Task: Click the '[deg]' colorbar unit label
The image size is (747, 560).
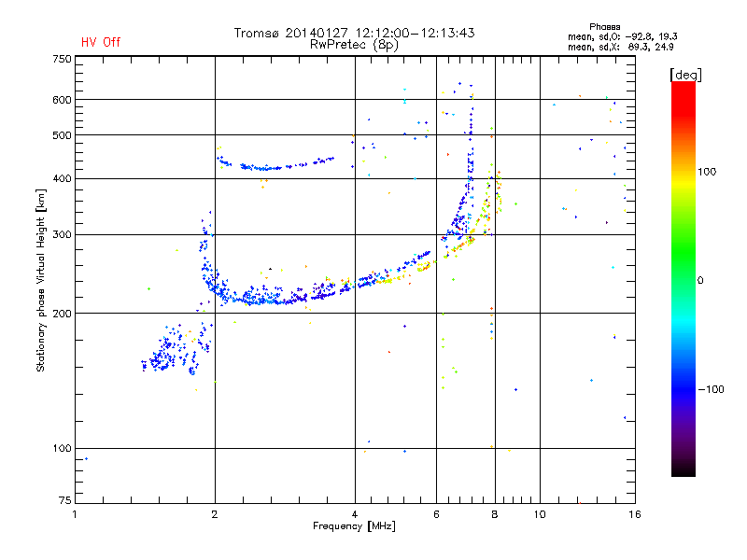Action: (x=685, y=75)
